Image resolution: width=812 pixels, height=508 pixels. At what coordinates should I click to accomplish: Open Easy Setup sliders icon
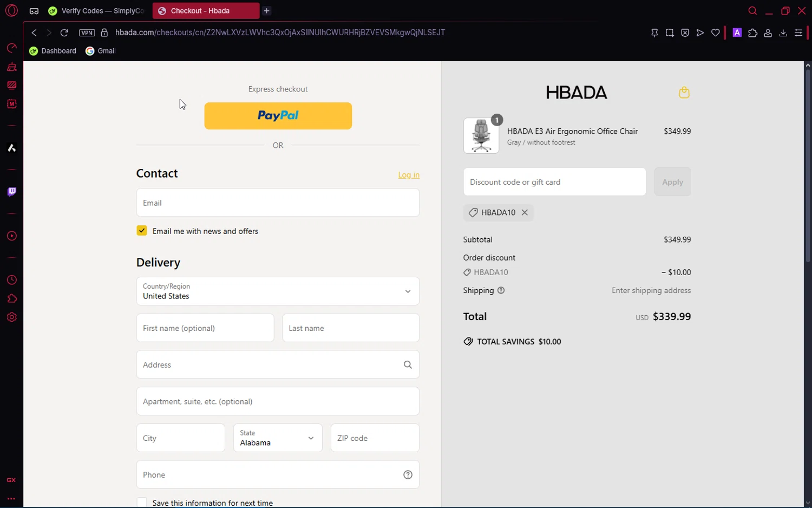[x=798, y=33]
